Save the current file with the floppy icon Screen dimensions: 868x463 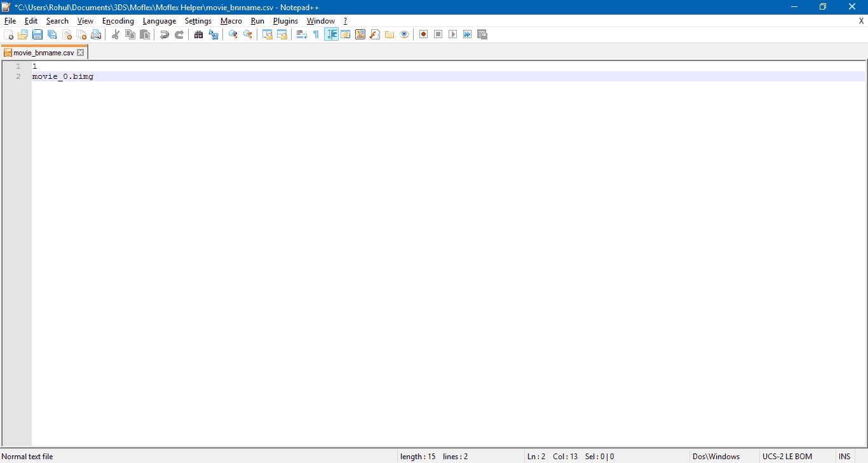pyautogui.click(x=37, y=34)
